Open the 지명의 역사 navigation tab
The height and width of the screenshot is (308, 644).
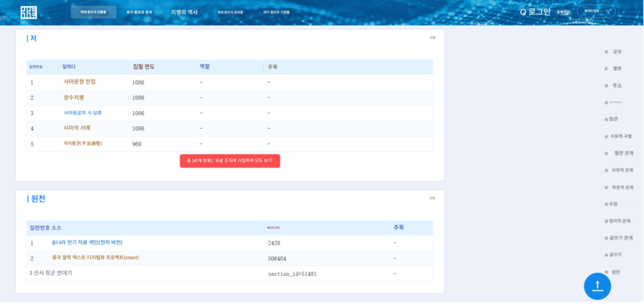coord(184,12)
